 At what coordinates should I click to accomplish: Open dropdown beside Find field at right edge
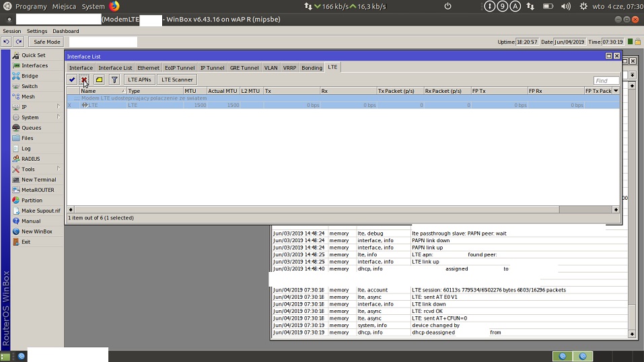pyautogui.click(x=632, y=75)
